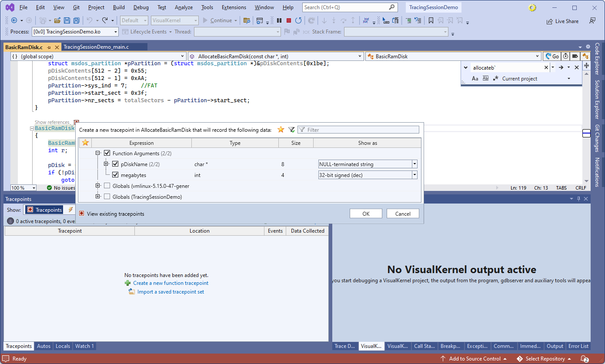This screenshot has height=364, width=605.
Task: Click the increase indent toolbar icon
Action: pyautogui.click(x=408, y=20)
